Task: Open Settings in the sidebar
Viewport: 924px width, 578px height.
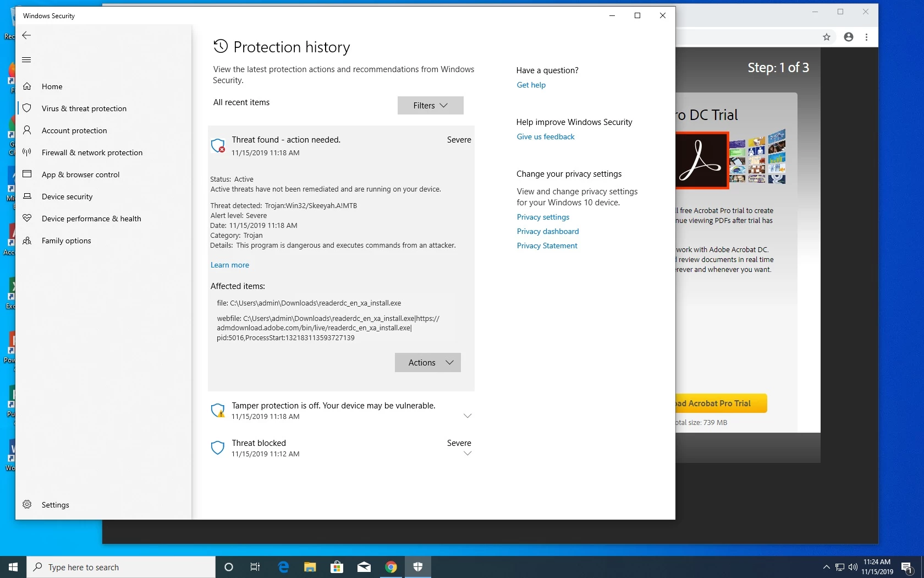Action: point(56,505)
